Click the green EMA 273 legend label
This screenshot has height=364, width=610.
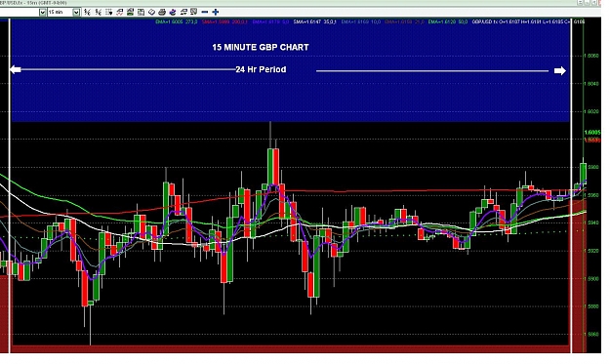(x=177, y=21)
